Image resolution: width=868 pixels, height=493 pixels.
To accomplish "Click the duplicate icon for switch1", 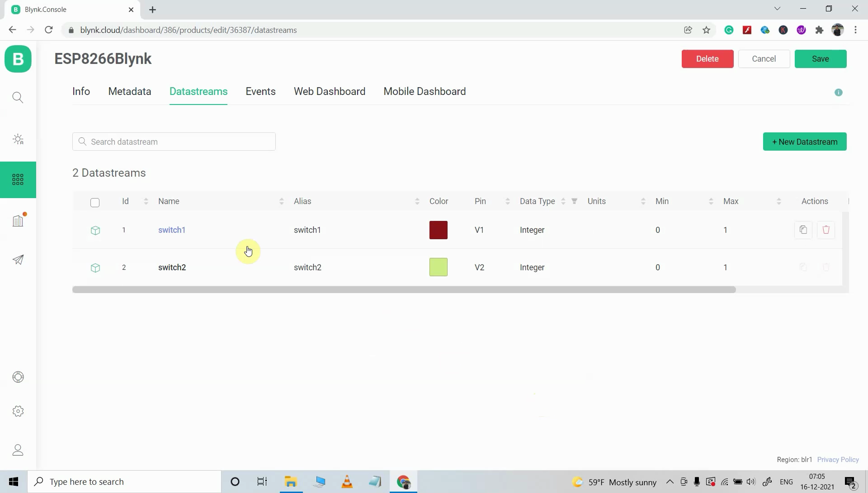I will tap(803, 230).
